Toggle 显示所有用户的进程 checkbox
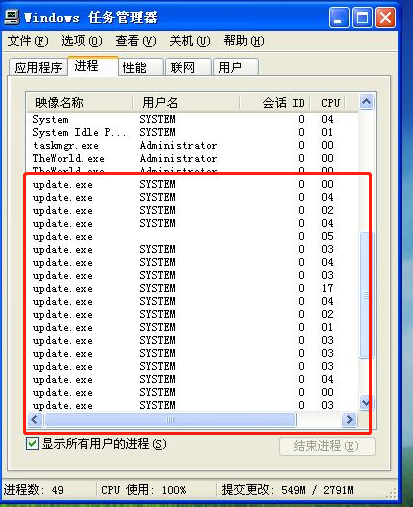 [32, 444]
